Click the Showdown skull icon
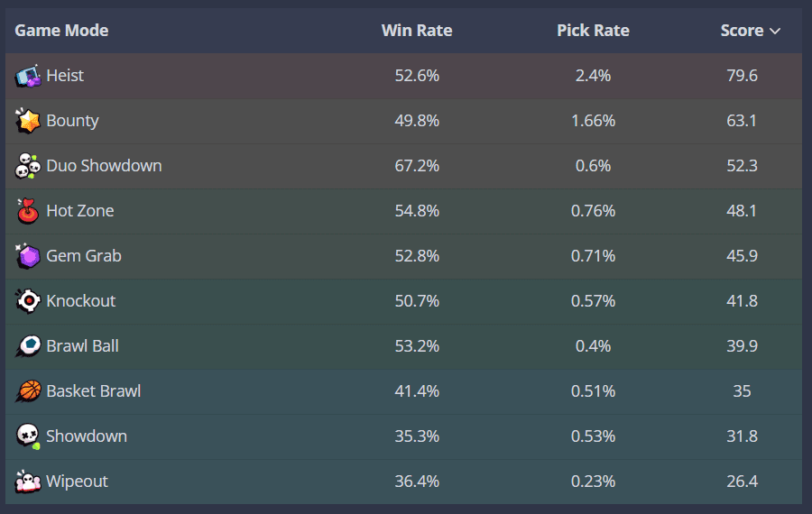 (28, 436)
